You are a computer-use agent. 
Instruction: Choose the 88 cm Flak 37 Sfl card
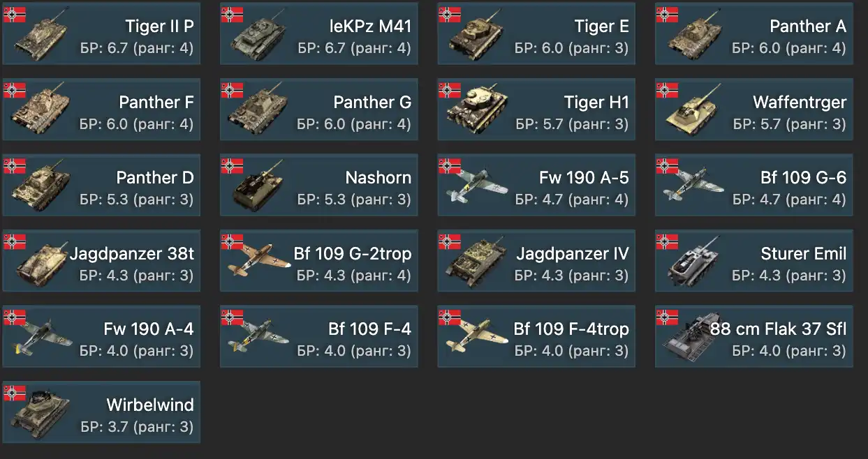click(754, 336)
